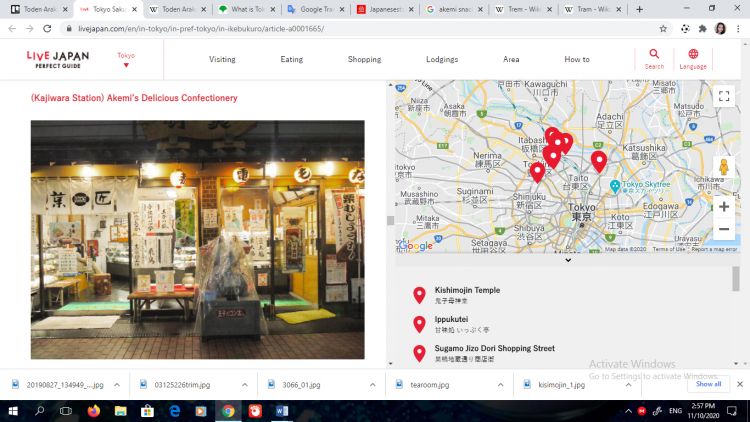Open the Chrome profile avatar
Screen dimensions: 750x422
click(720, 29)
